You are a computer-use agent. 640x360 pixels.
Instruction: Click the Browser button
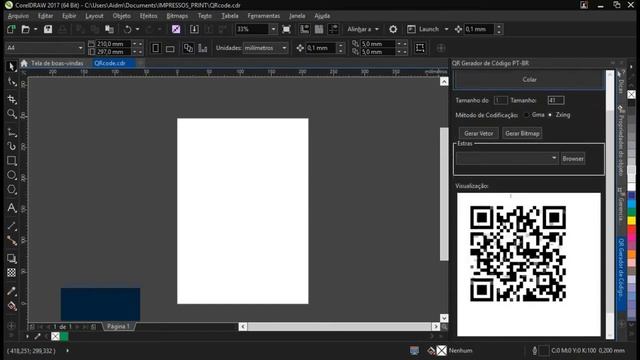click(573, 158)
